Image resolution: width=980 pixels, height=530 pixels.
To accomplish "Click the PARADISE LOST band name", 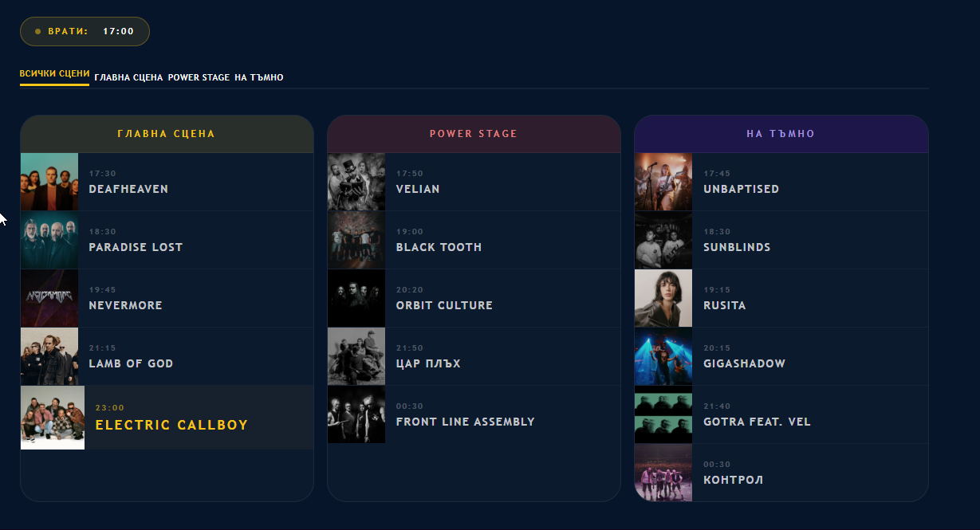I will point(136,247).
